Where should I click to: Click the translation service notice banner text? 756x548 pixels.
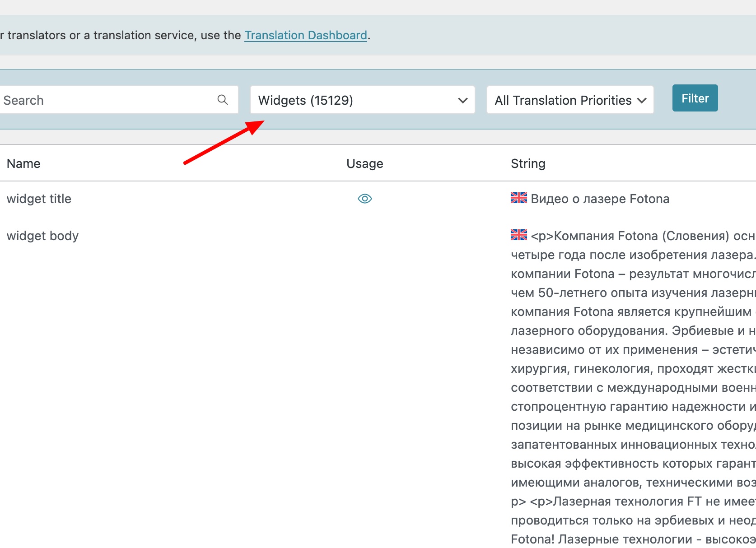[122, 35]
